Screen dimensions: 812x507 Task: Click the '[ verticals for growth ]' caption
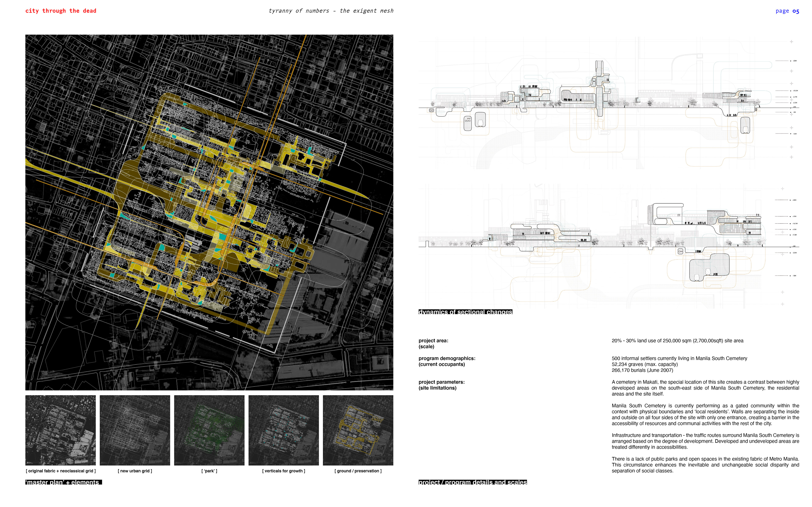click(x=284, y=471)
